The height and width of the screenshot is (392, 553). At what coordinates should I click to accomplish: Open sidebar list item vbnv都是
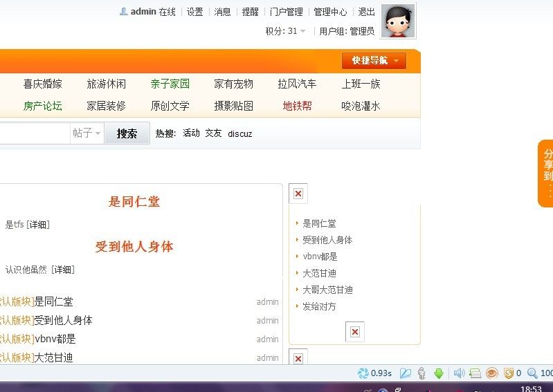click(320, 256)
